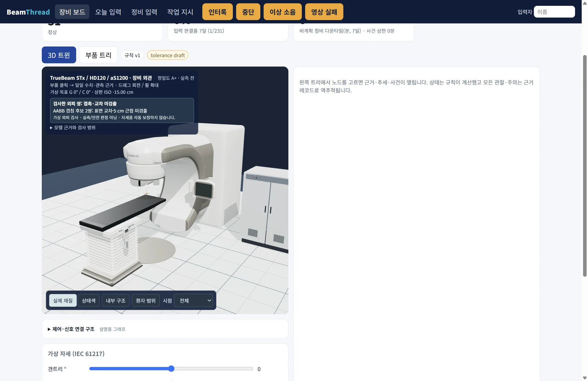Open the 작업 지시 nav item
The image size is (588, 381).
(x=180, y=12)
